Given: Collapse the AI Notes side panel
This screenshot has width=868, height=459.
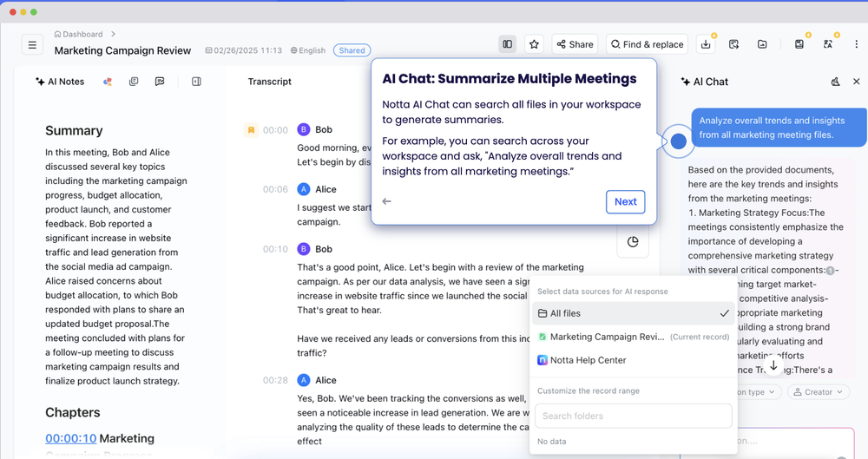Looking at the screenshot, I should [x=196, y=82].
